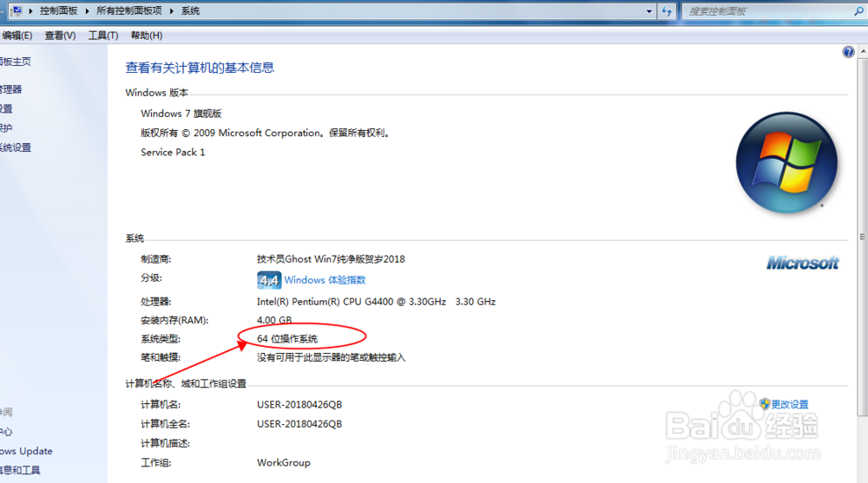This screenshot has height=483, width=868.
Task: Go to 控制面板 breadcrumb
Action: (59, 11)
